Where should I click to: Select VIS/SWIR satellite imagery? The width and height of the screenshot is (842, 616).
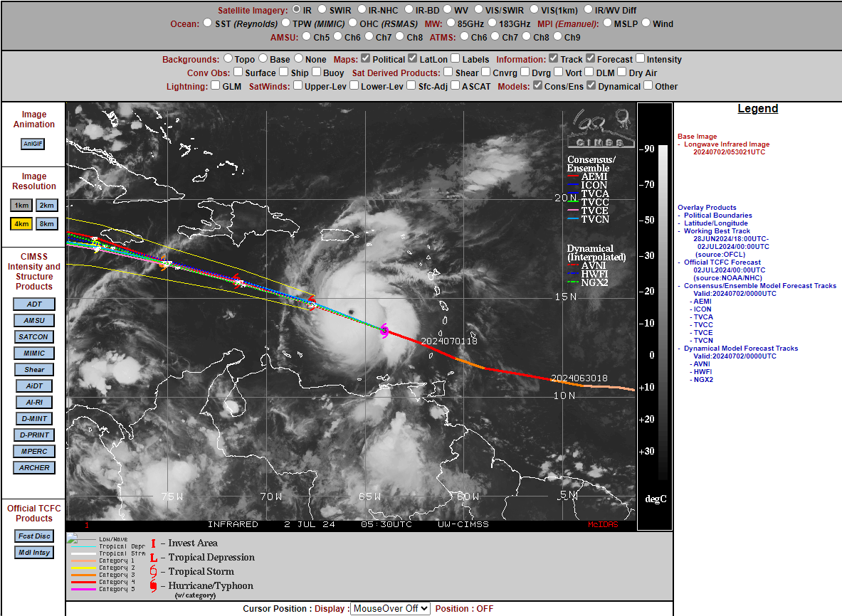[x=478, y=9]
